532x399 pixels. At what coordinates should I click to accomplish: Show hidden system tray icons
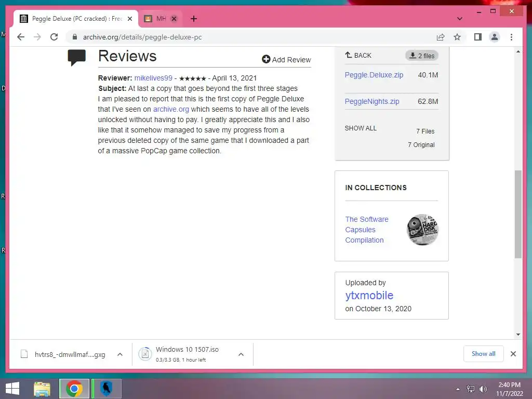point(458,389)
